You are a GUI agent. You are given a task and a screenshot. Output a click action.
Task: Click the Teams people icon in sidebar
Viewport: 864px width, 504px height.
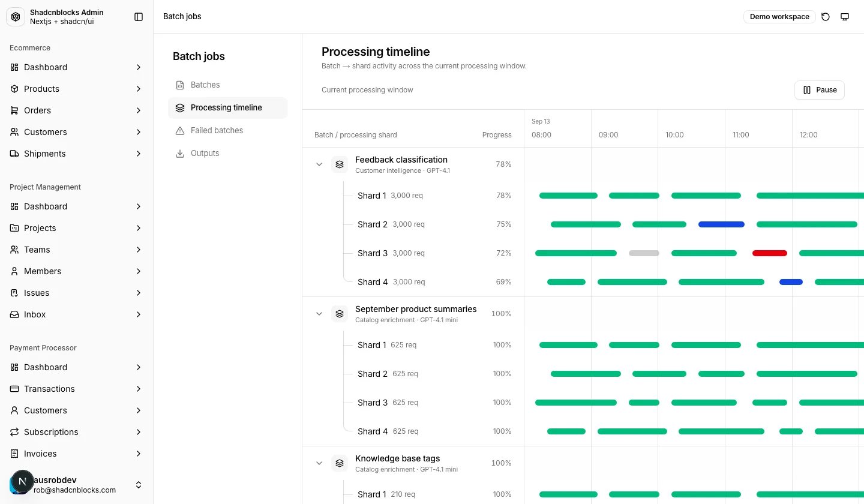point(14,250)
